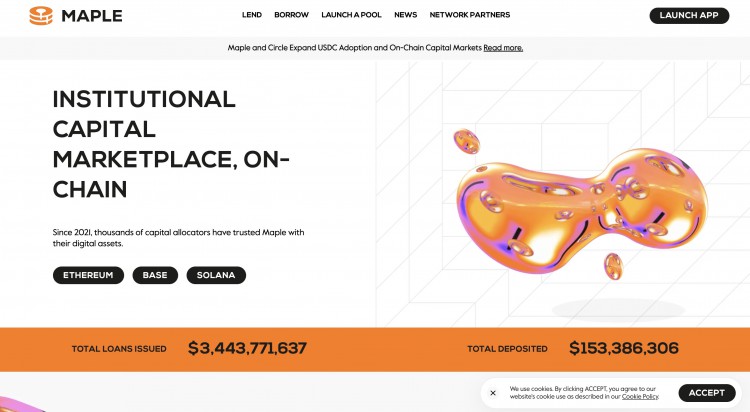Click the MAPLE wordmark text

pos(92,16)
